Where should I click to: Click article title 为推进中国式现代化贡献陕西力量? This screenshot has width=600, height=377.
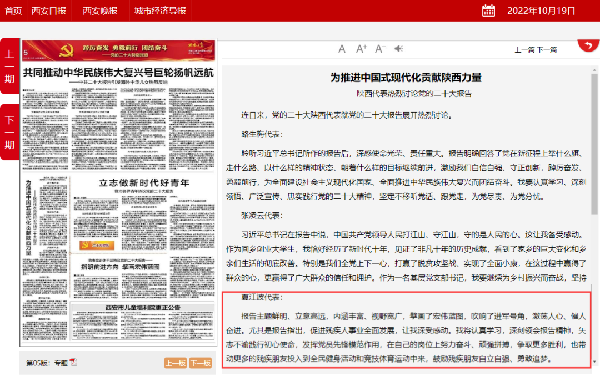pos(406,78)
